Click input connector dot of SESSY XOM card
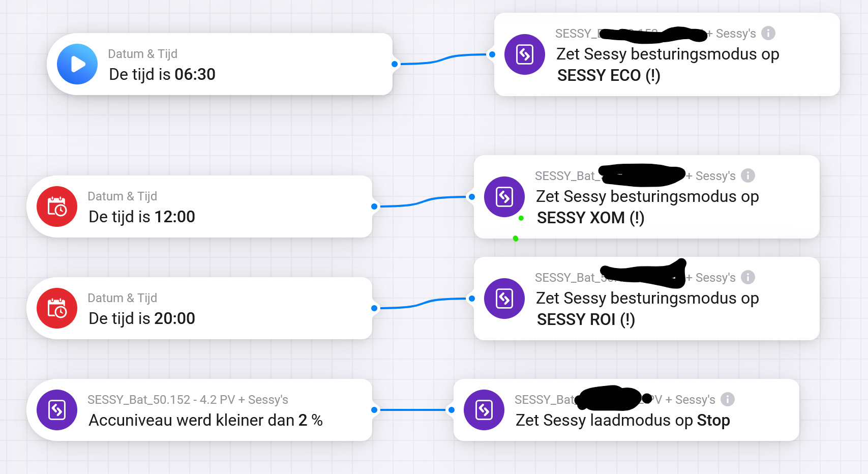This screenshot has width=868, height=474. [x=472, y=197]
